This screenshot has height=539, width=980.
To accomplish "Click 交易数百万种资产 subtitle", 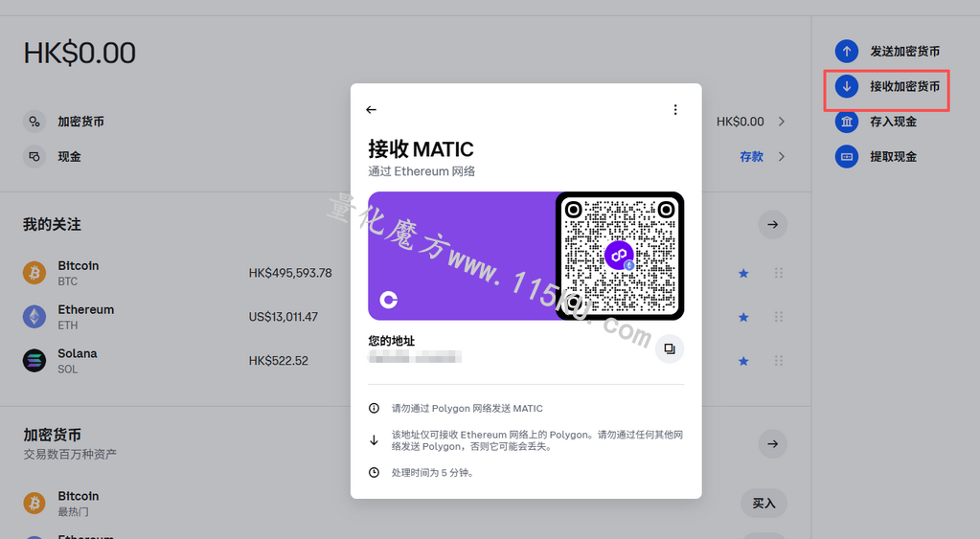I will point(70,454).
